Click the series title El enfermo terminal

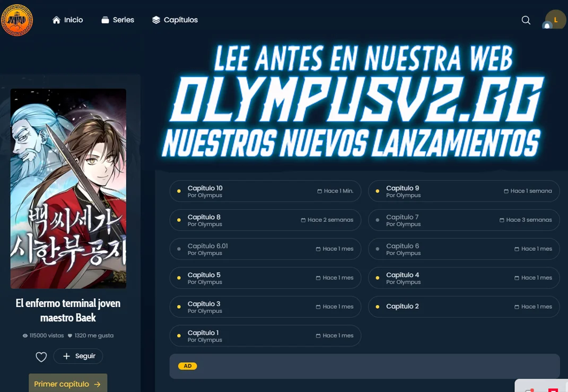click(x=68, y=310)
